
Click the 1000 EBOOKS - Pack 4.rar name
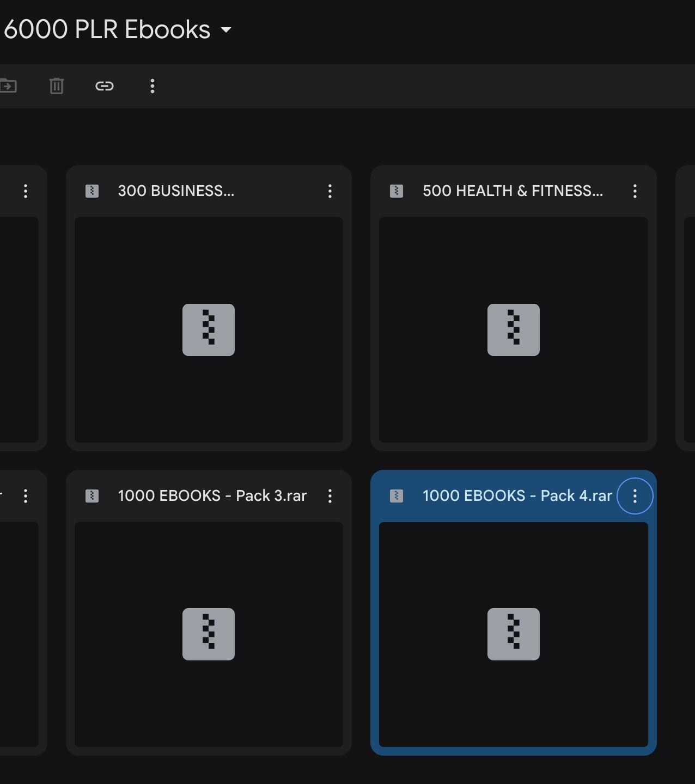(517, 496)
